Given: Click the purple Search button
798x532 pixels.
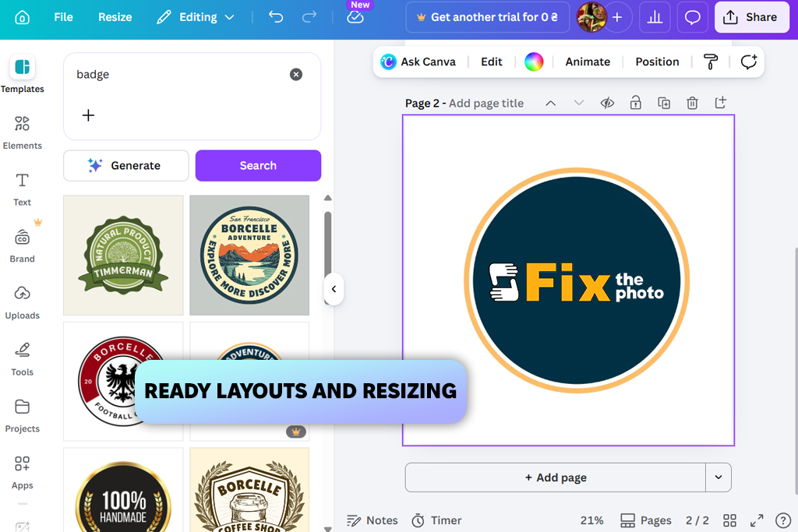Looking at the screenshot, I should (x=258, y=166).
